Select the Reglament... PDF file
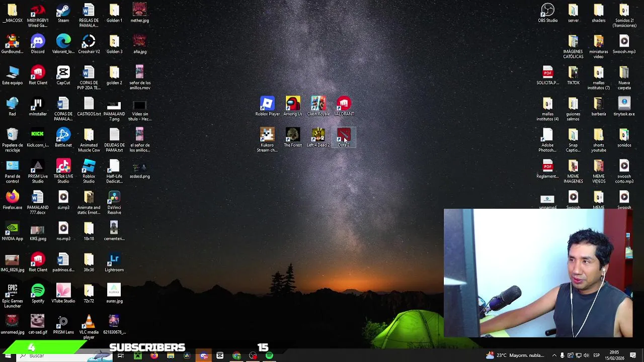The width and height of the screenshot is (644, 362). (x=548, y=169)
